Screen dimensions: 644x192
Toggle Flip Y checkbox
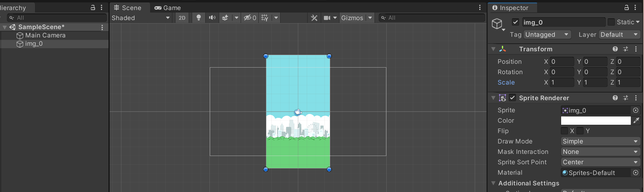pos(580,131)
